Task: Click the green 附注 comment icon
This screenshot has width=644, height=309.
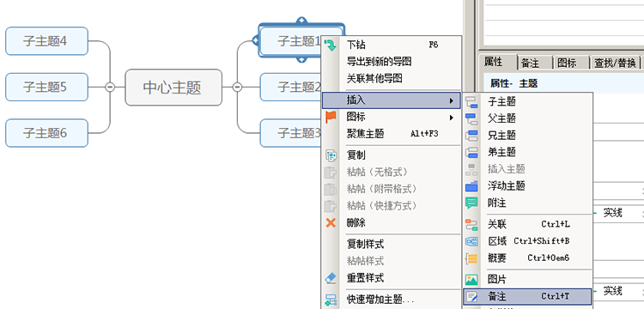Action: tap(471, 203)
